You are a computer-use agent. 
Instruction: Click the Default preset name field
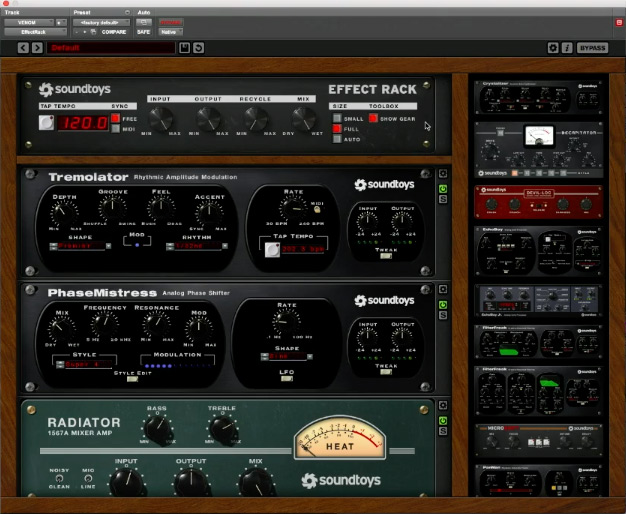[111, 48]
